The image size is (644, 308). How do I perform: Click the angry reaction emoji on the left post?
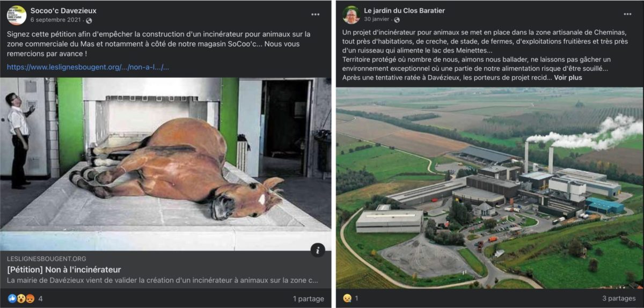[x=30, y=298]
